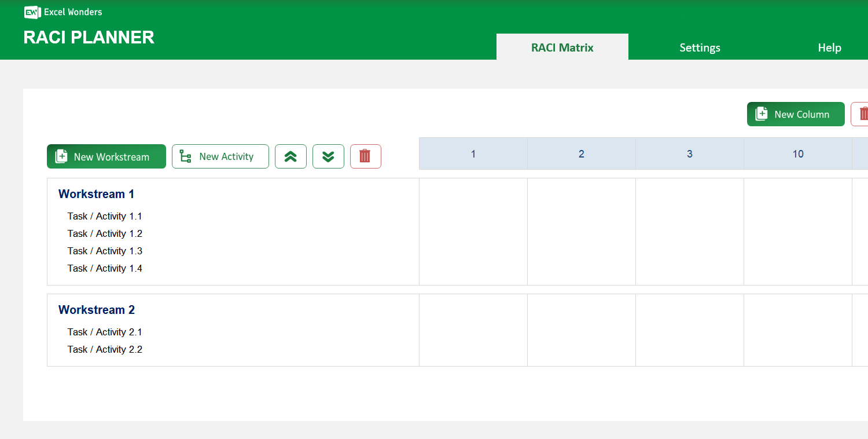Click the New Workstream button
The image size is (868, 439).
(106, 156)
